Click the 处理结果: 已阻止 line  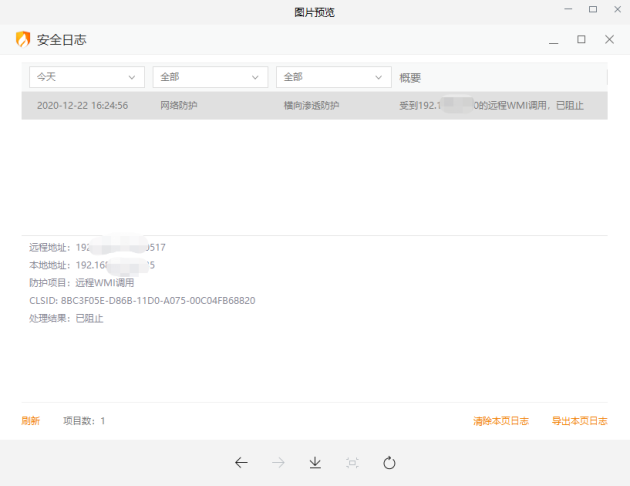click(66, 318)
